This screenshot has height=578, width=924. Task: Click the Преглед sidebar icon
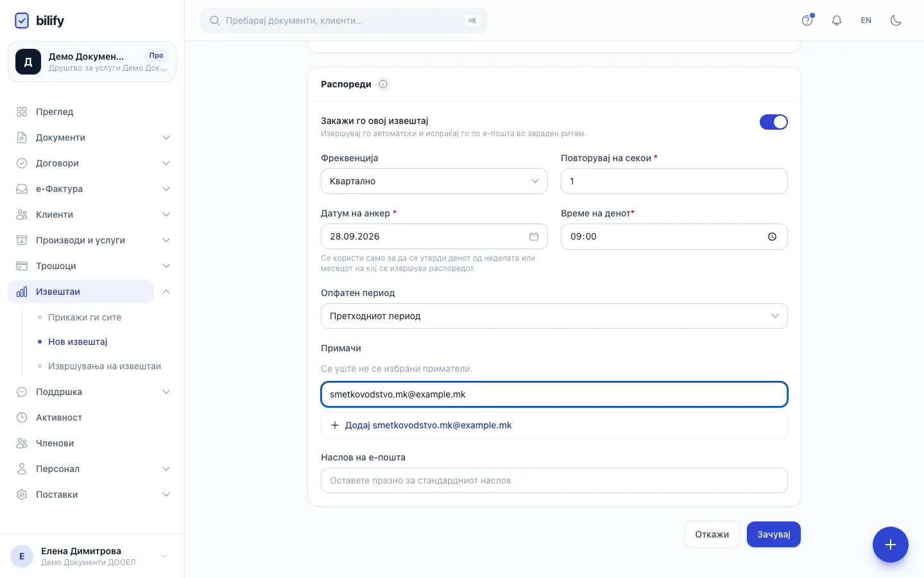[x=22, y=112]
